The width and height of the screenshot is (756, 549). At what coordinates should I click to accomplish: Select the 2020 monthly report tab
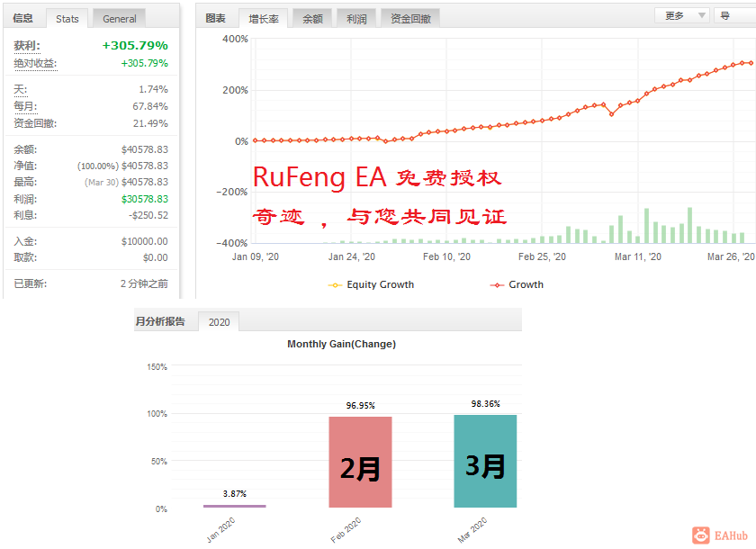[219, 322]
